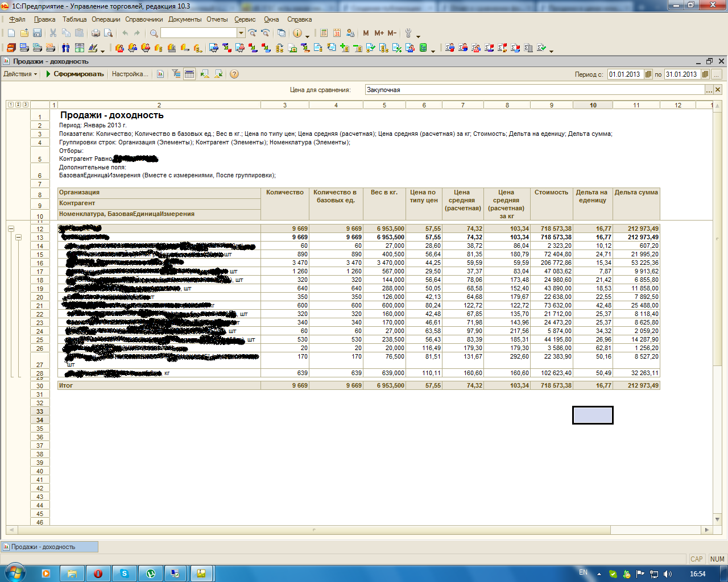Click the Сформировать button
Screen dimensions: 728x582
click(x=75, y=74)
